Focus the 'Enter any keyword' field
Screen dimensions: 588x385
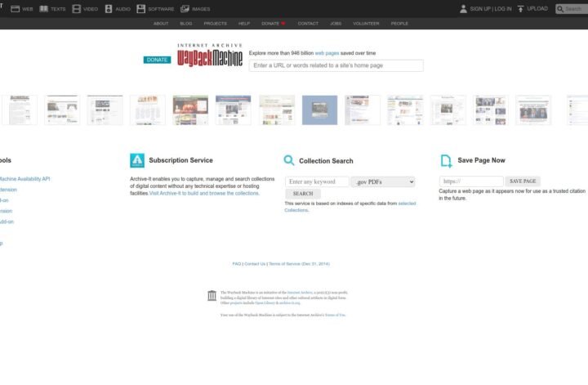click(317, 182)
